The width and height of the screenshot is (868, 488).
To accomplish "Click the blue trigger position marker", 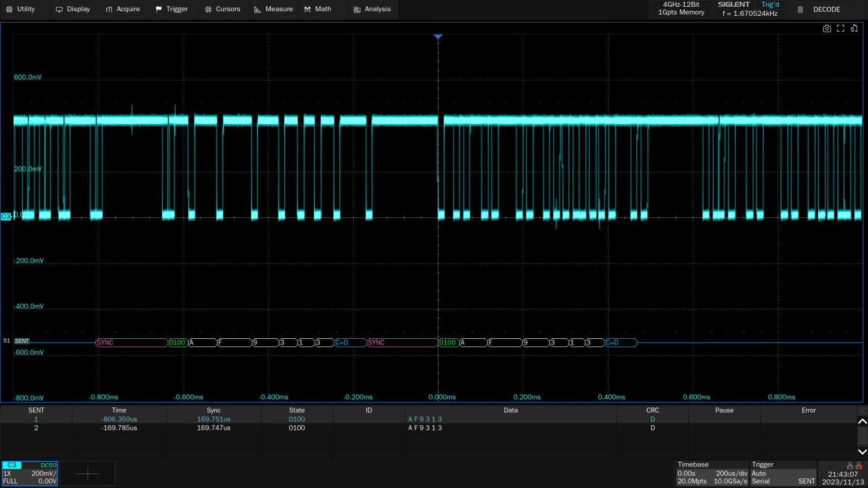I will coord(437,37).
